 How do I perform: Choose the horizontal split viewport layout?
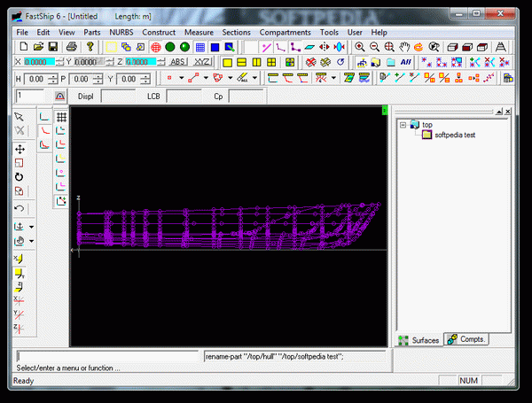(241, 62)
